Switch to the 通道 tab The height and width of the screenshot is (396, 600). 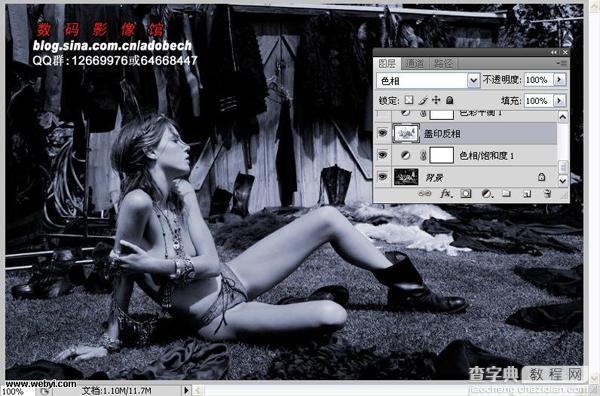click(415, 64)
